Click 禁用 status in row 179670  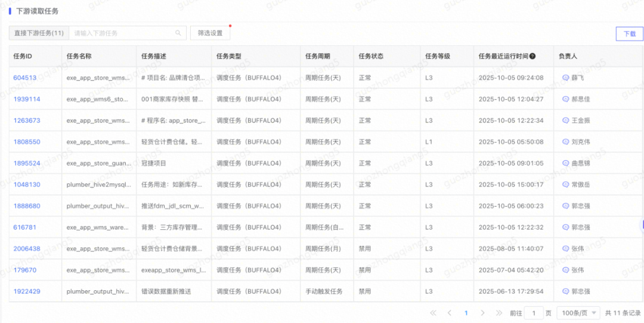pos(365,270)
